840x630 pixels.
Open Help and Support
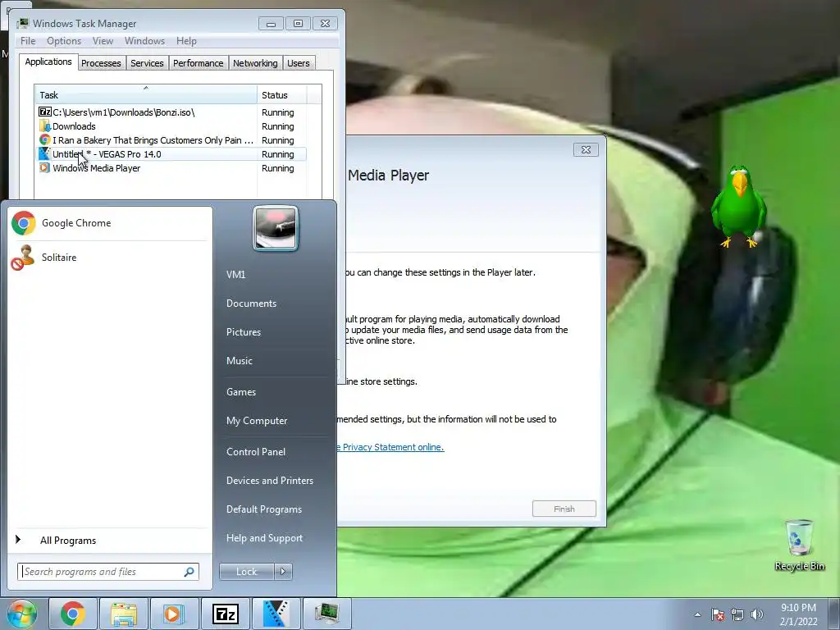264,538
